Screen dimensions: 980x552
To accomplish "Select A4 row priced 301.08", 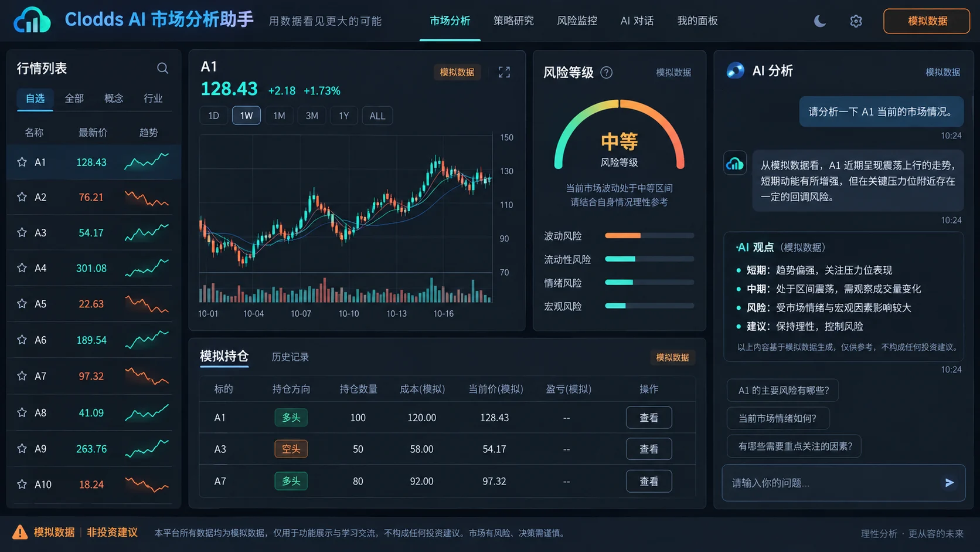I will pos(93,268).
